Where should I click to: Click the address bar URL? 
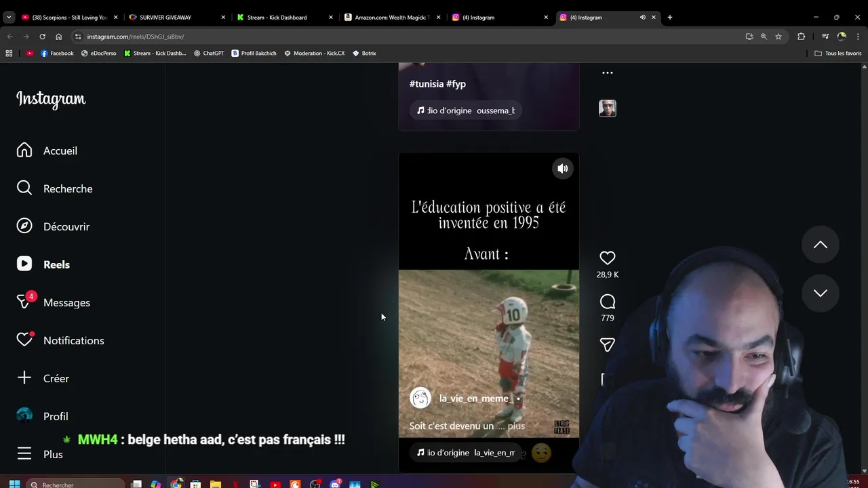click(136, 37)
